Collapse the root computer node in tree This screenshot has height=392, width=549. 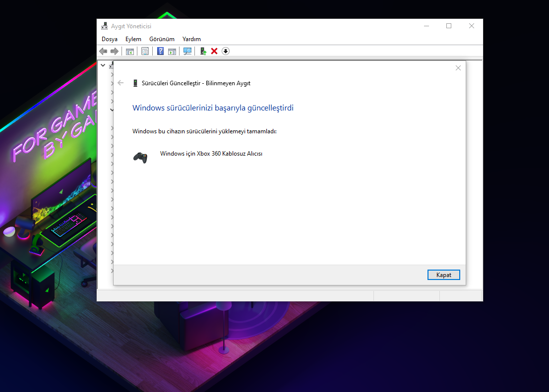(x=103, y=65)
